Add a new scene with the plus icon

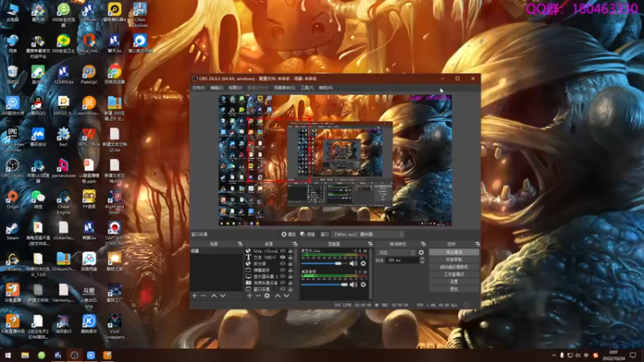(195, 295)
